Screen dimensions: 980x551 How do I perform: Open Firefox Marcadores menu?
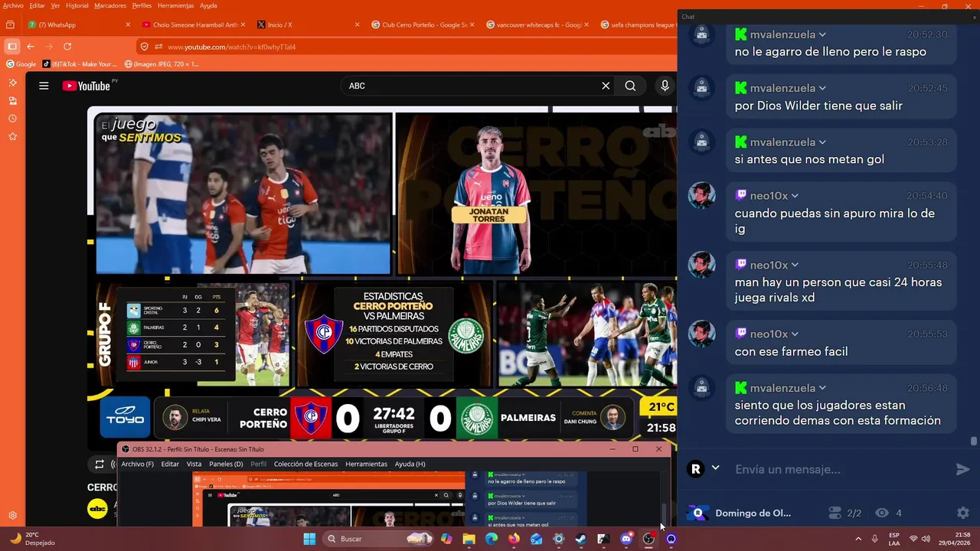(110, 5)
